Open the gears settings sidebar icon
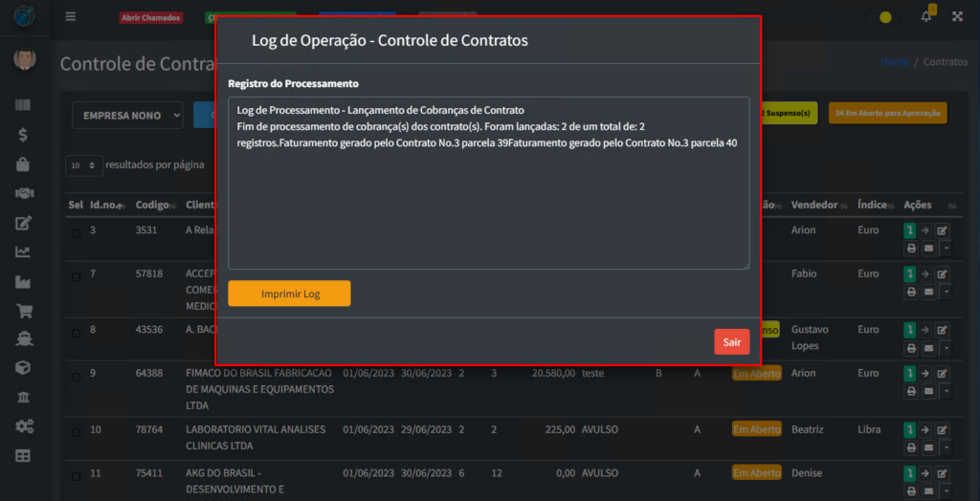980x501 pixels. point(24,426)
